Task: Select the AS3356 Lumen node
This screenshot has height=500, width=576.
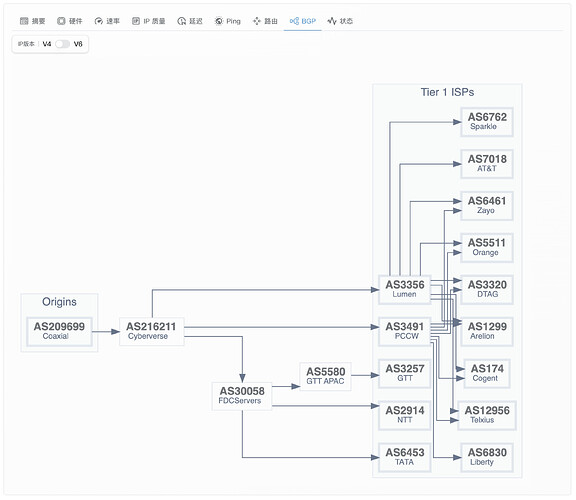Action: point(404,289)
